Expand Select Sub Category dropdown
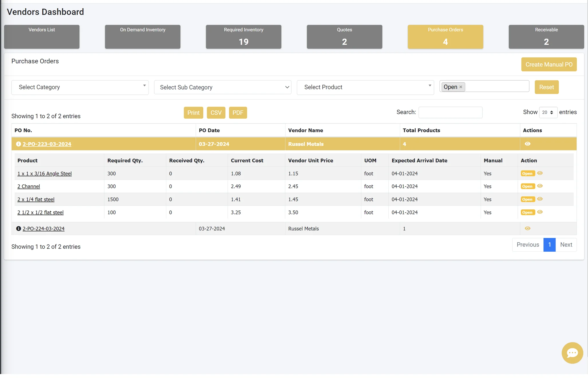 pos(222,87)
